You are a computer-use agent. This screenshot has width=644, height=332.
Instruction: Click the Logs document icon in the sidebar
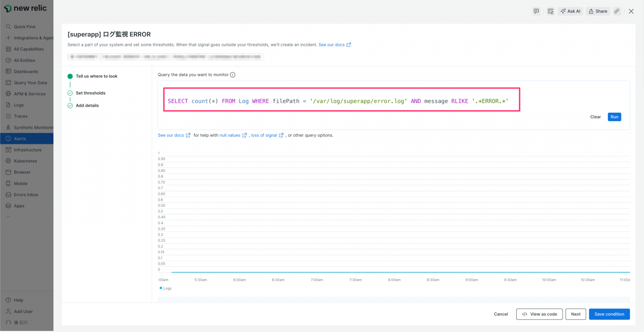pyautogui.click(x=9, y=105)
